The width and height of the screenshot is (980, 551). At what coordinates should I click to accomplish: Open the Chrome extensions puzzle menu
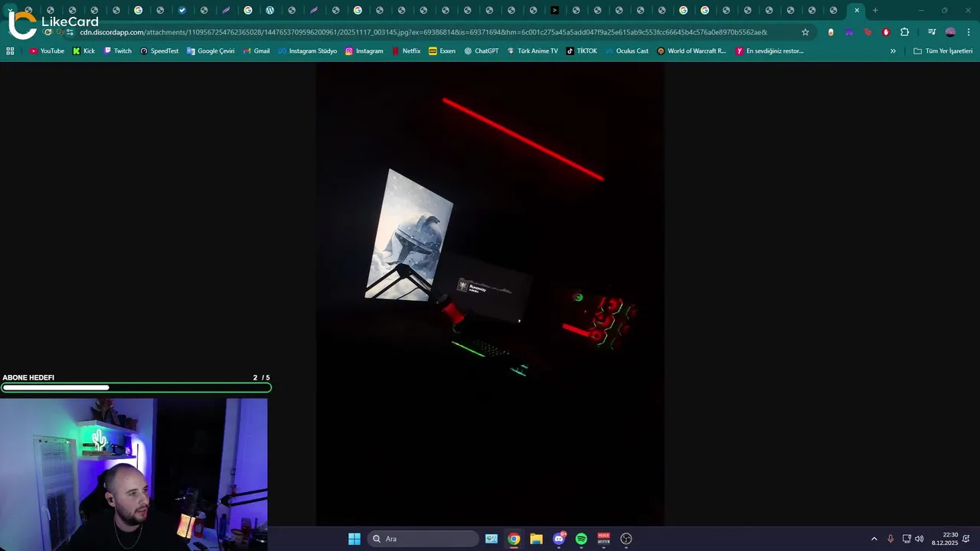(x=905, y=32)
